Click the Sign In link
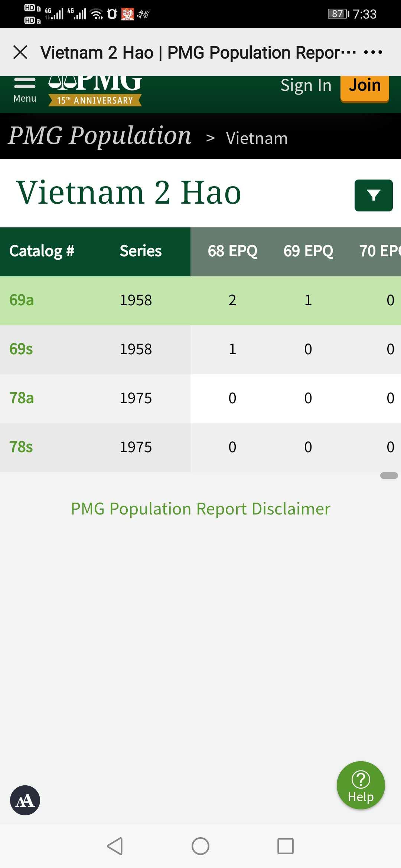This screenshot has height=868, width=401. click(x=306, y=86)
